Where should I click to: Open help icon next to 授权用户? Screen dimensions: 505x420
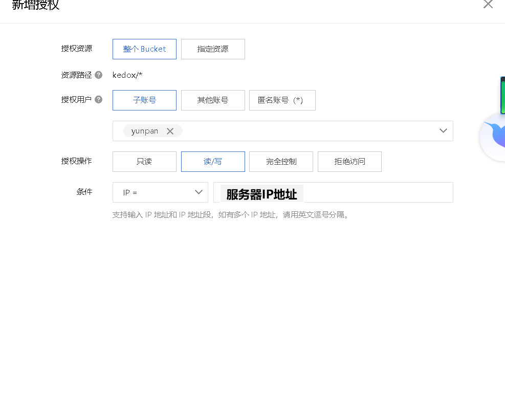99,100
